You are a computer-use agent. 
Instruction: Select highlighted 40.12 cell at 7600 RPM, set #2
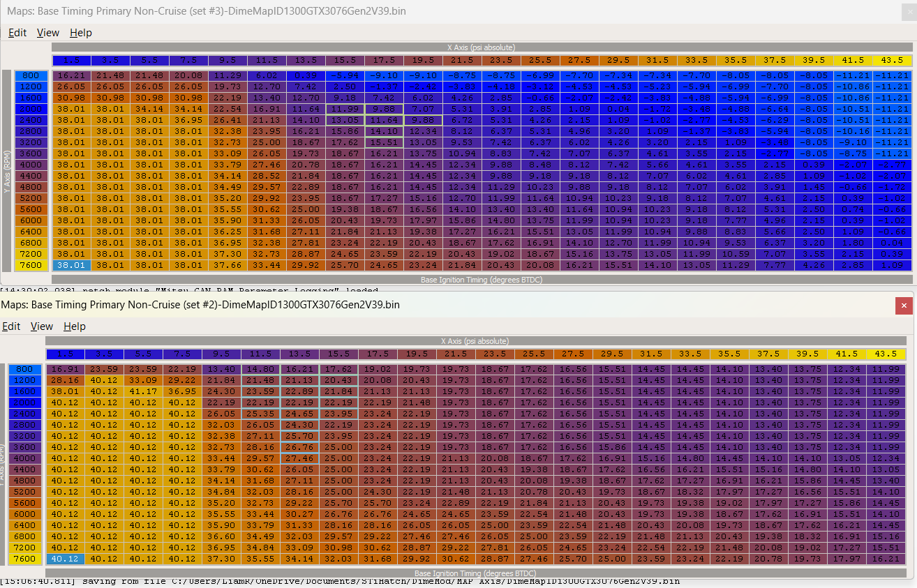pyautogui.click(x=65, y=559)
